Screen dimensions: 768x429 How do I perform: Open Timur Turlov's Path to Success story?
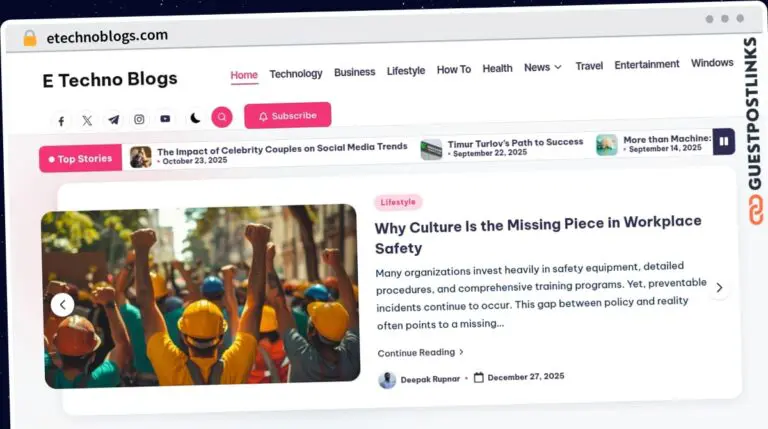(515, 143)
